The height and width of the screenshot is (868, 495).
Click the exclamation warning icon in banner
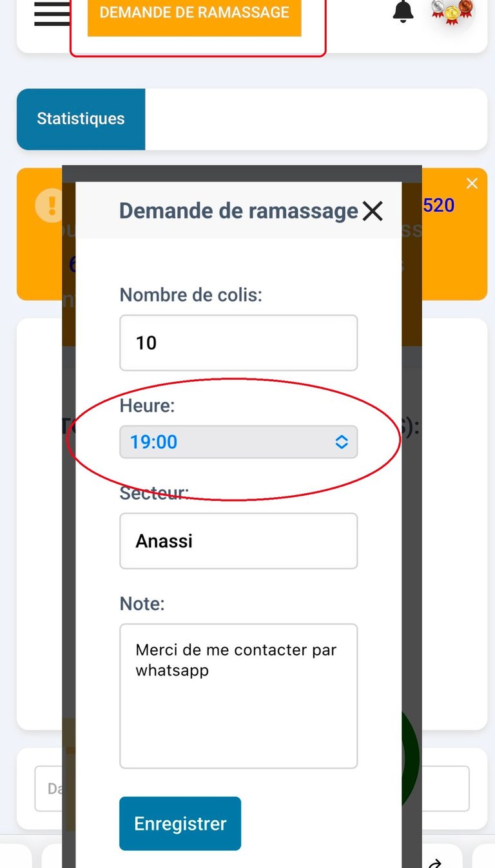point(49,206)
